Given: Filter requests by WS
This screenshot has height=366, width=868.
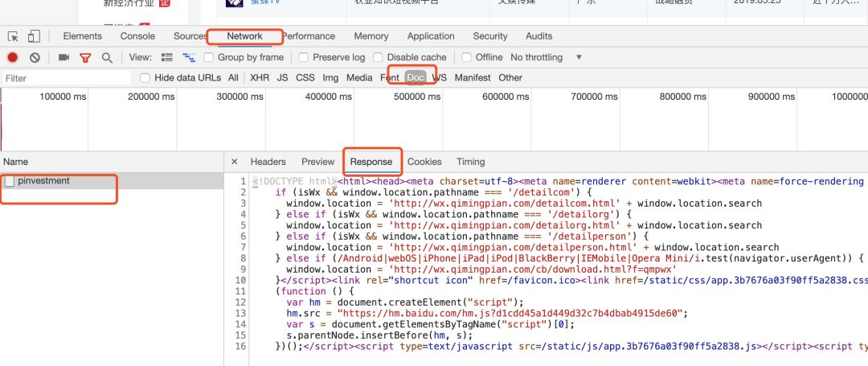Looking at the screenshot, I should (x=440, y=77).
